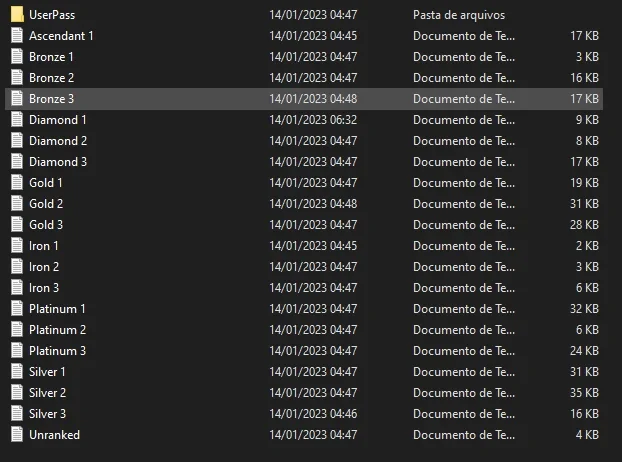Select the file named Unranked
This screenshot has height=462, width=622.
(x=54, y=435)
